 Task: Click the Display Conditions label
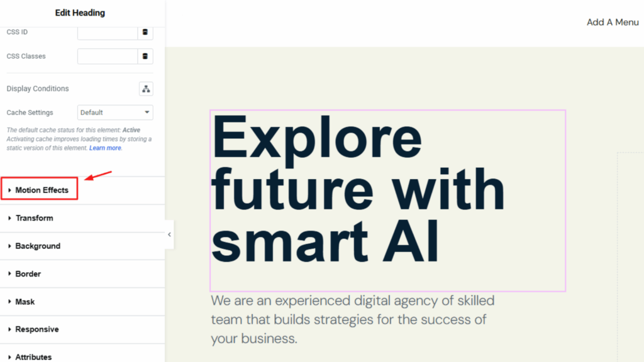pos(38,89)
